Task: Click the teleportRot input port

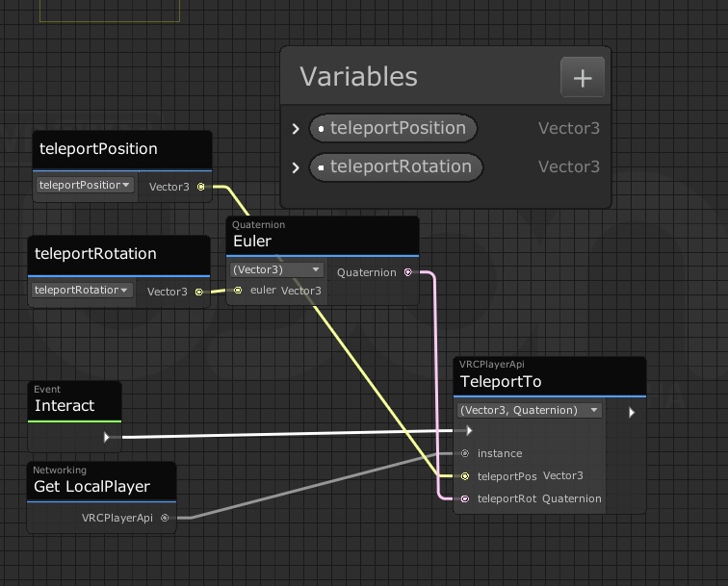Action: coord(465,498)
